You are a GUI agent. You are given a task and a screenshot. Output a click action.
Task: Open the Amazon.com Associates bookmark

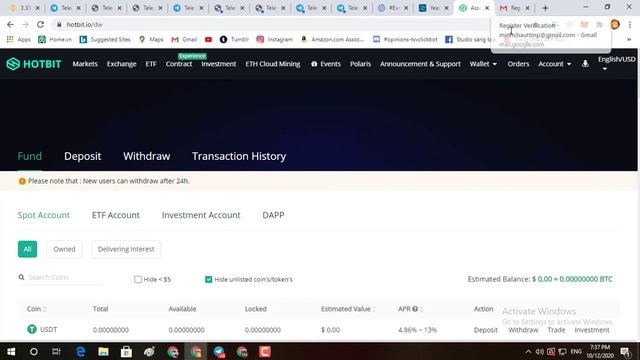click(x=332, y=40)
